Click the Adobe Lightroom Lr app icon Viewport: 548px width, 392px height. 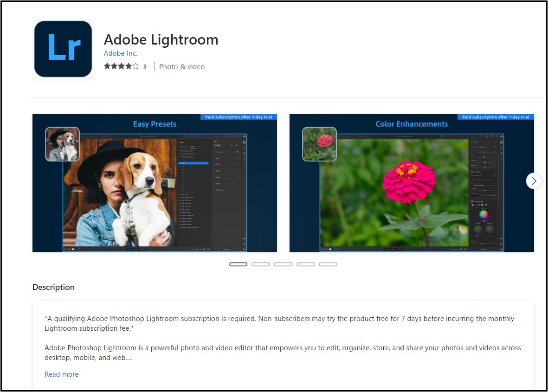[63, 49]
